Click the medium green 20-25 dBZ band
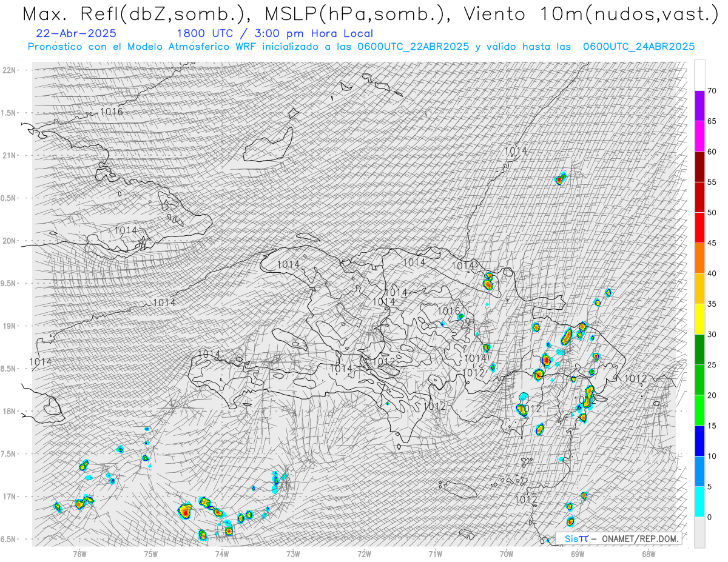This screenshot has height=562, width=728. click(x=699, y=380)
